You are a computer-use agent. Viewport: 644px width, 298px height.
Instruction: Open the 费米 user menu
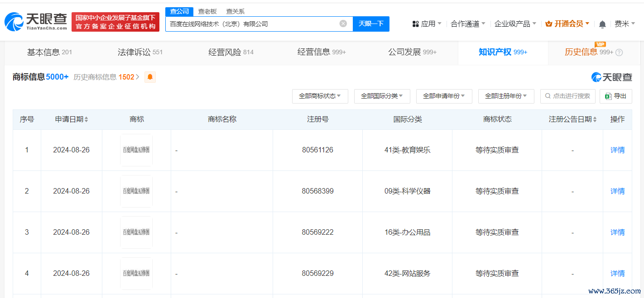[x=625, y=24]
